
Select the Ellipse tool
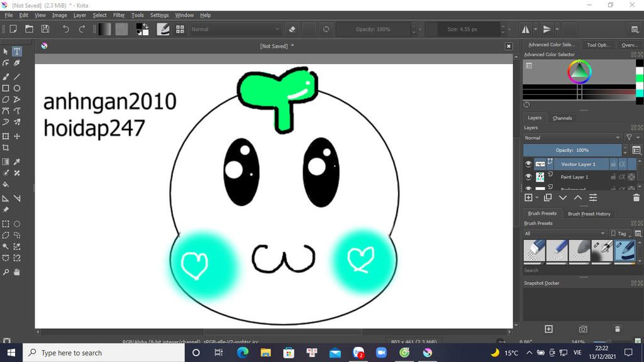point(17,88)
